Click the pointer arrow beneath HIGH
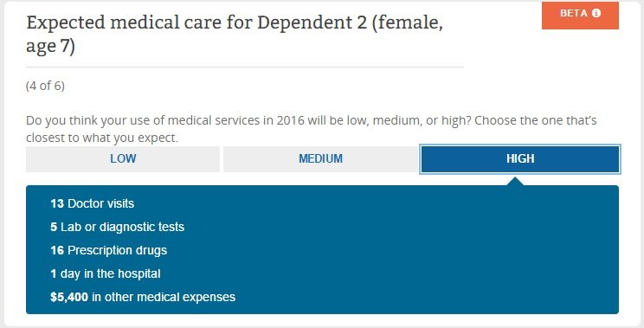Screen dimensions: 644x328 tap(516, 181)
